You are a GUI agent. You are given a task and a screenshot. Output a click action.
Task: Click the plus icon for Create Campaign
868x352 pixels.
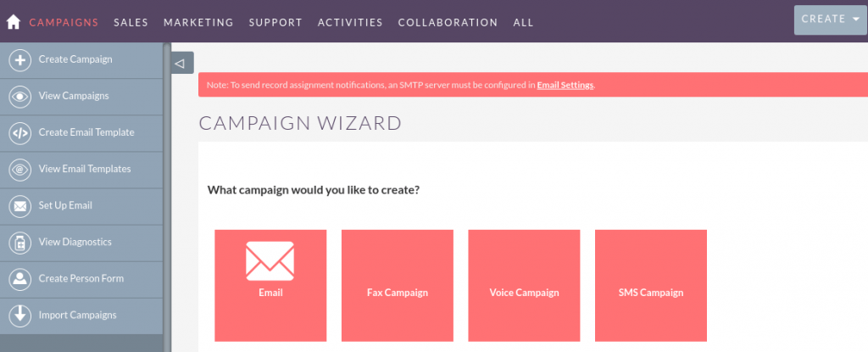(20, 60)
